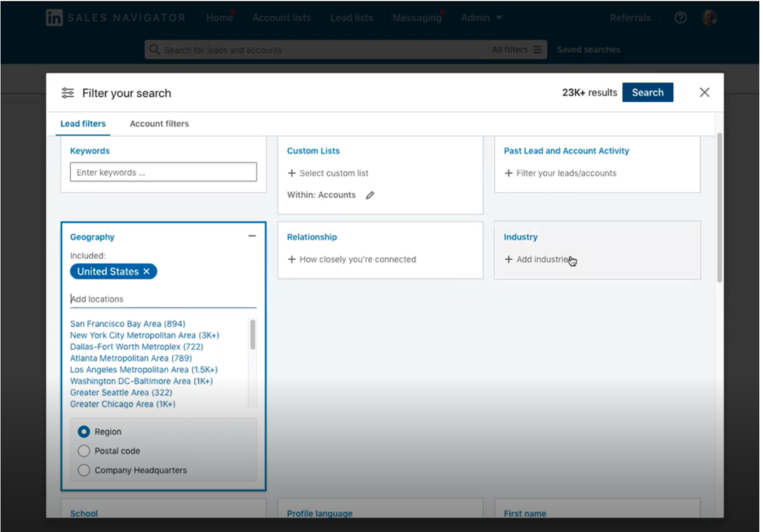Add Greater Chicago Area (1K+) location
Viewport: 763px width, 532px height.
123,404
